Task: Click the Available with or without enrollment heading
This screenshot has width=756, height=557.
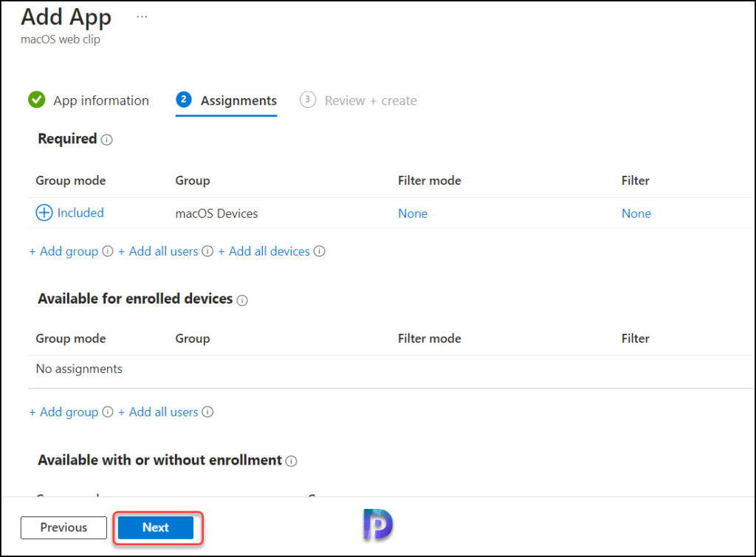Action: [x=160, y=460]
